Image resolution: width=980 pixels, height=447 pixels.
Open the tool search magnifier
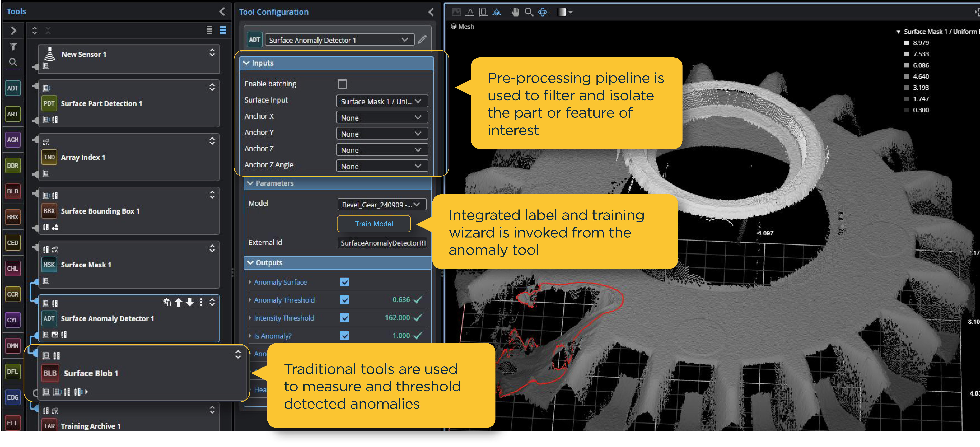click(x=13, y=62)
